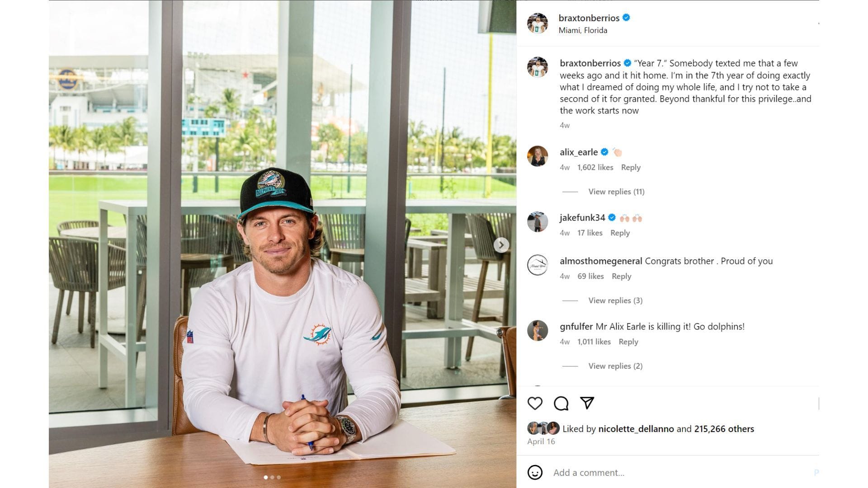Go to next photo arrow
Image resolution: width=868 pixels, height=488 pixels.
coord(501,245)
